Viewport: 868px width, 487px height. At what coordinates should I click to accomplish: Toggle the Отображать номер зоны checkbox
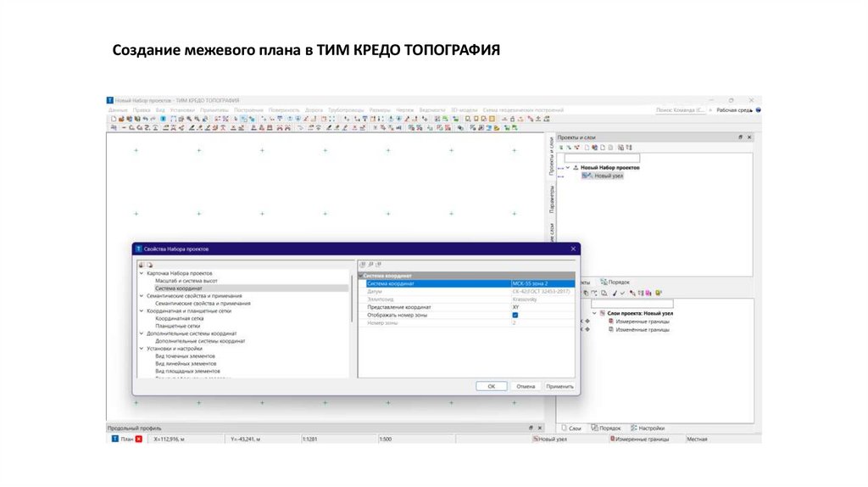(515, 315)
